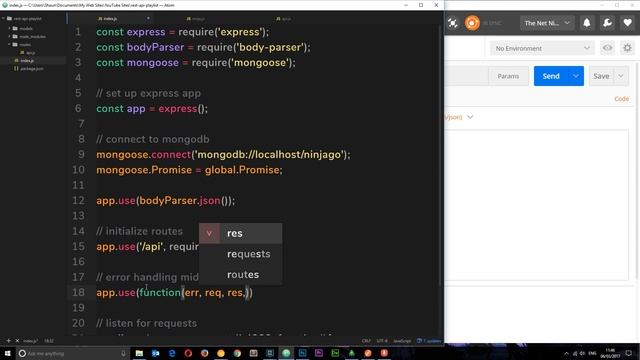Open the Action Center notification icon
Screen dimensions: 640x360
629,353
